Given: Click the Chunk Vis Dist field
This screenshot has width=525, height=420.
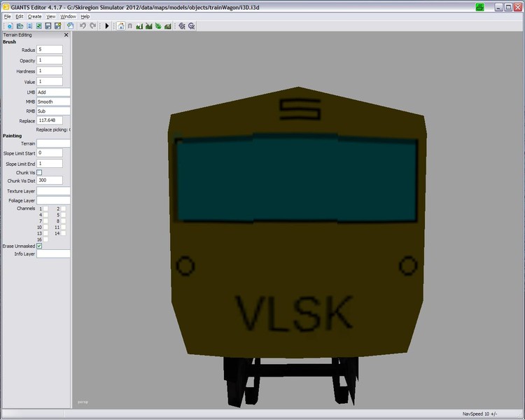Looking at the screenshot, I should (x=50, y=180).
